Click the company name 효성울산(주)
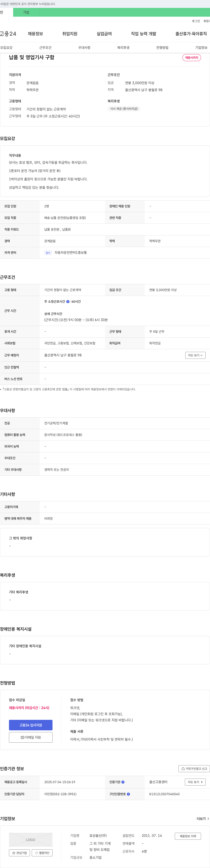The height and width of the screenshot is (868, 210). (98, 836)
